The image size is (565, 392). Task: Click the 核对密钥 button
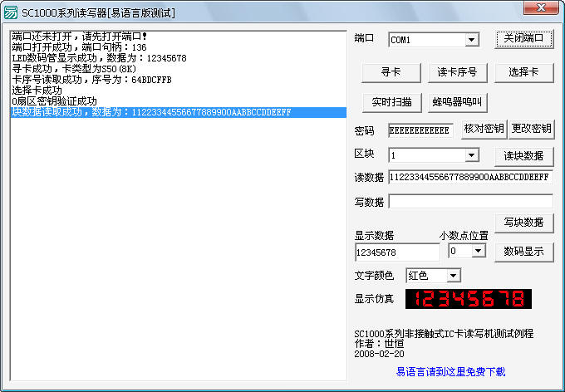click(484, 130)
